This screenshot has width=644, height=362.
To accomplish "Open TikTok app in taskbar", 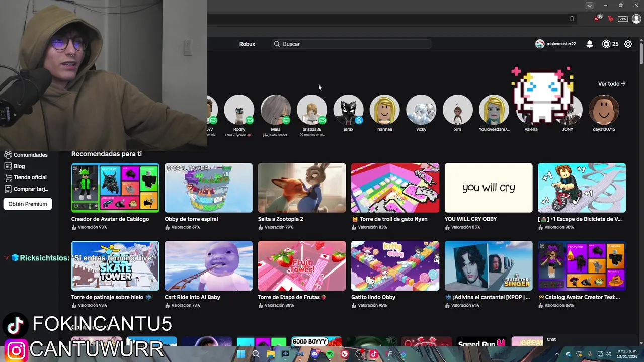I will [374, 354].
